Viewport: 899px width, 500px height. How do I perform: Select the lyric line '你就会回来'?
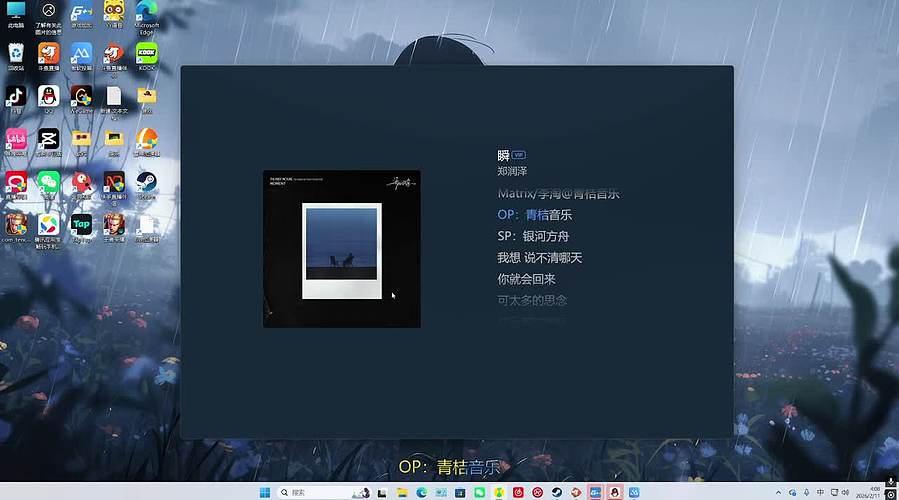[526, 279]
